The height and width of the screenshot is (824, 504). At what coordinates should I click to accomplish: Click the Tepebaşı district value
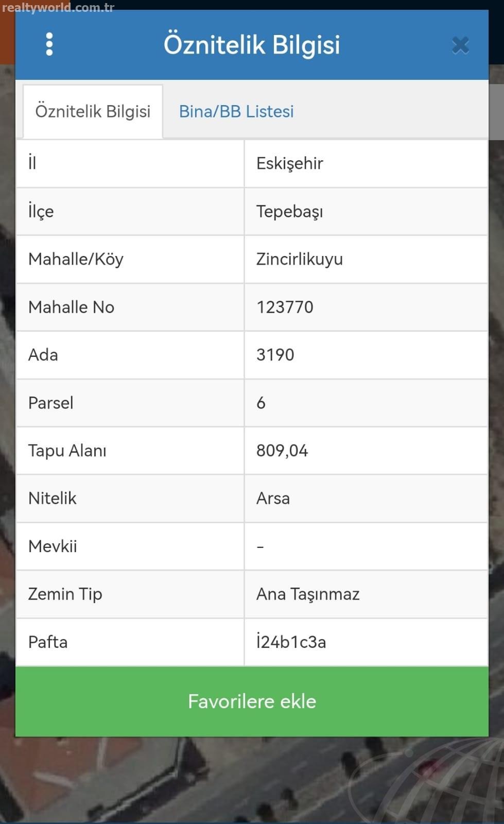coord(290,212)
